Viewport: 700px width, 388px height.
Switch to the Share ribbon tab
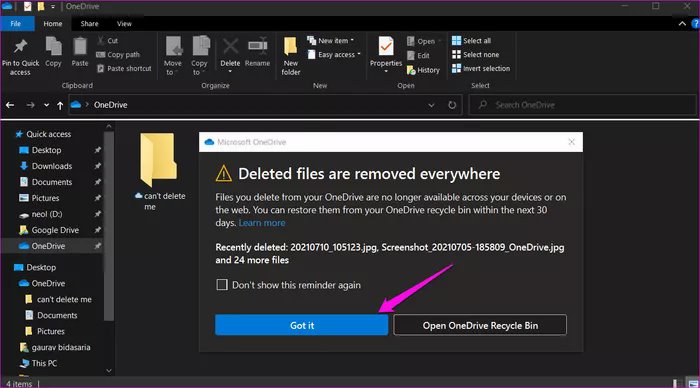point(89,24)
